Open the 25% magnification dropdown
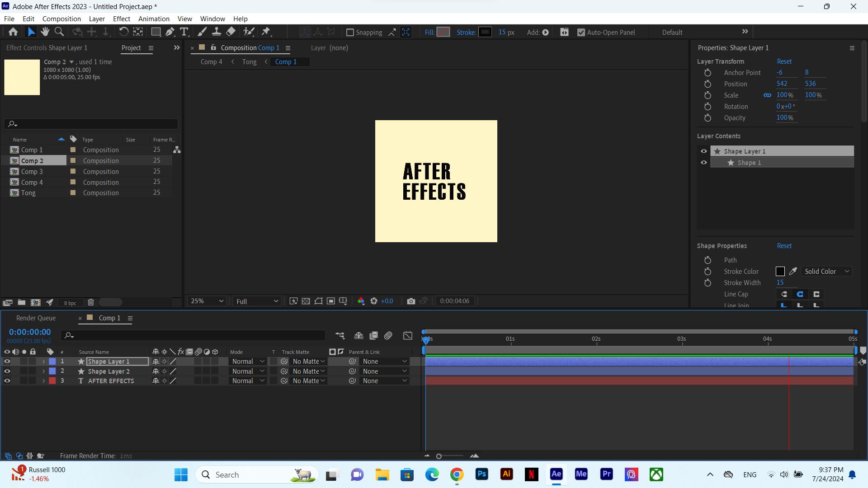This screenshot has width=868, height=488. click(207, 301)
